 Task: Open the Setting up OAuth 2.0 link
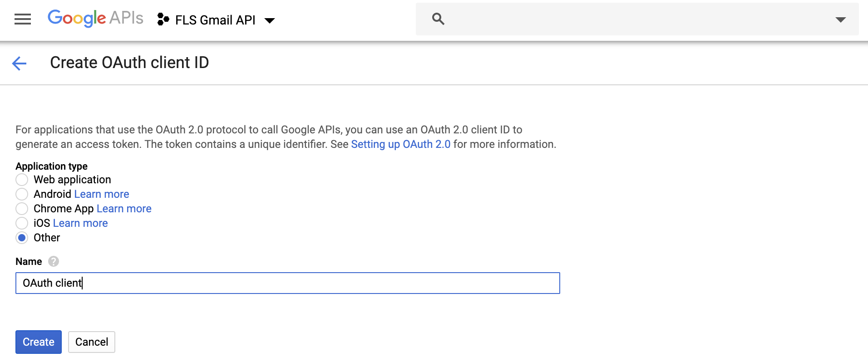click(x=400, y=144)
